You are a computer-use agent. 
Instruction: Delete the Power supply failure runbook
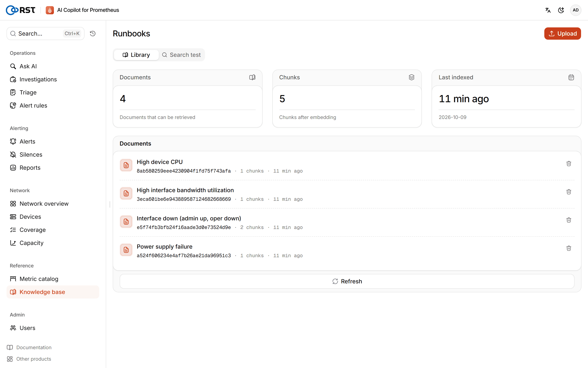569,248
